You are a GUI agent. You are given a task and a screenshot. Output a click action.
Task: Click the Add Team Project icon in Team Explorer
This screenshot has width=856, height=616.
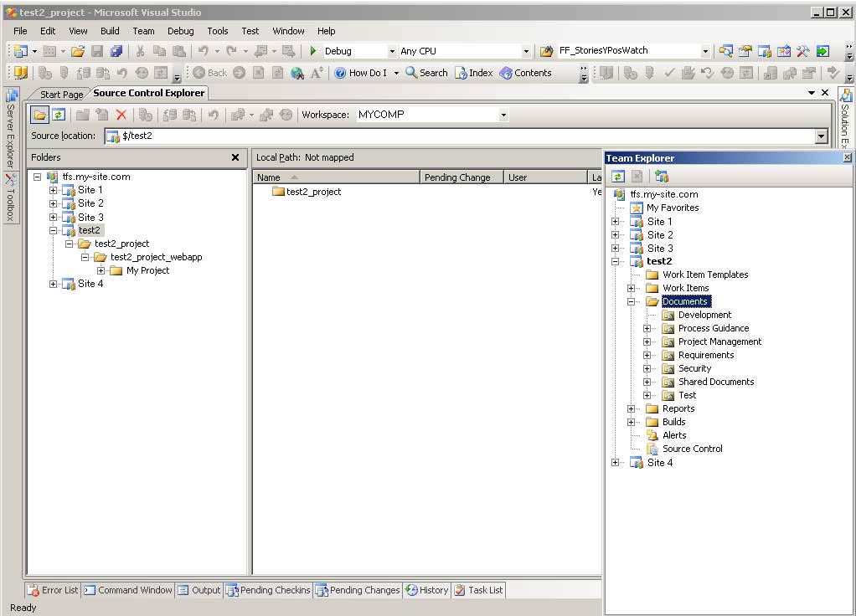point(663,176)
